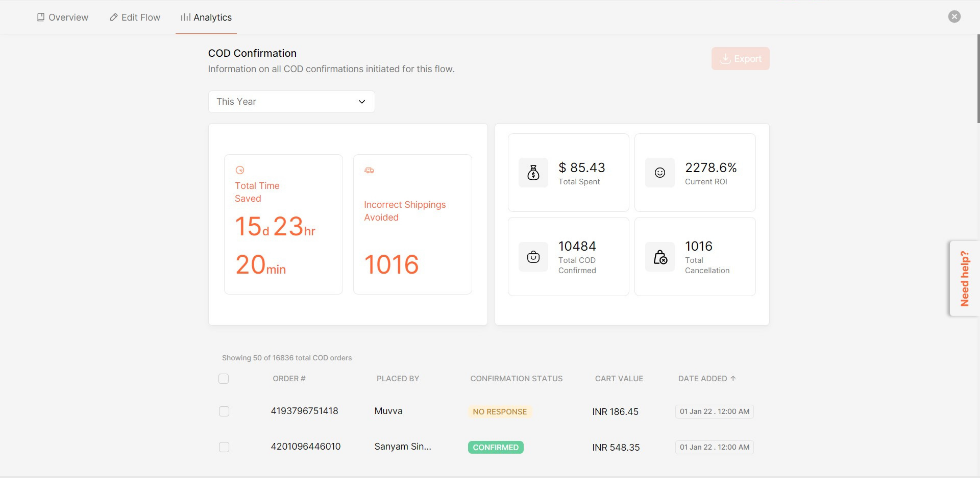
Task: Switch to the Edit Flow tab
Action: coord(135,17)
